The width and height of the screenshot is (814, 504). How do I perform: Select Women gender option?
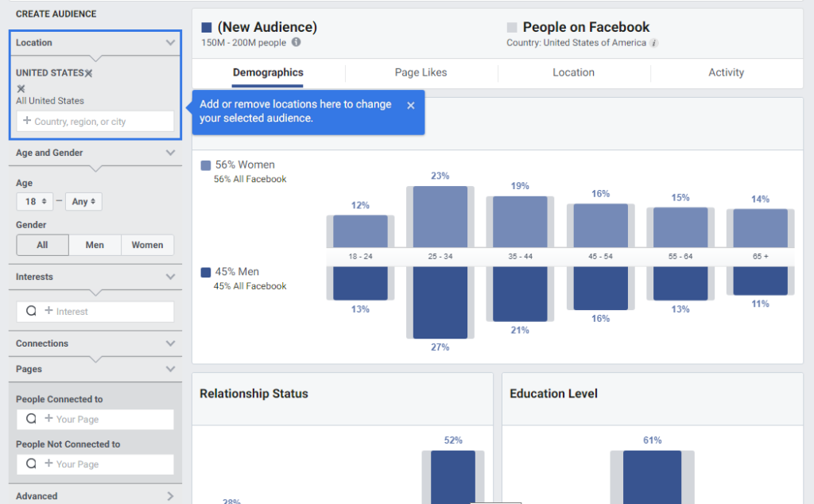(147, 245)
